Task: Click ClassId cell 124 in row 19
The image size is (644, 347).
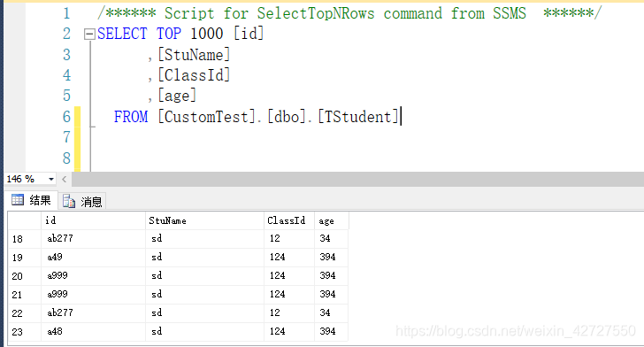Action: pos(289,258)
